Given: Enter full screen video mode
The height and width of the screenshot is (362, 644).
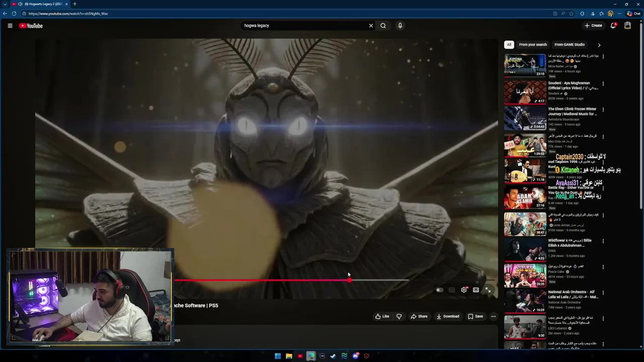Looking at the screenshot, I should (488, 290).
